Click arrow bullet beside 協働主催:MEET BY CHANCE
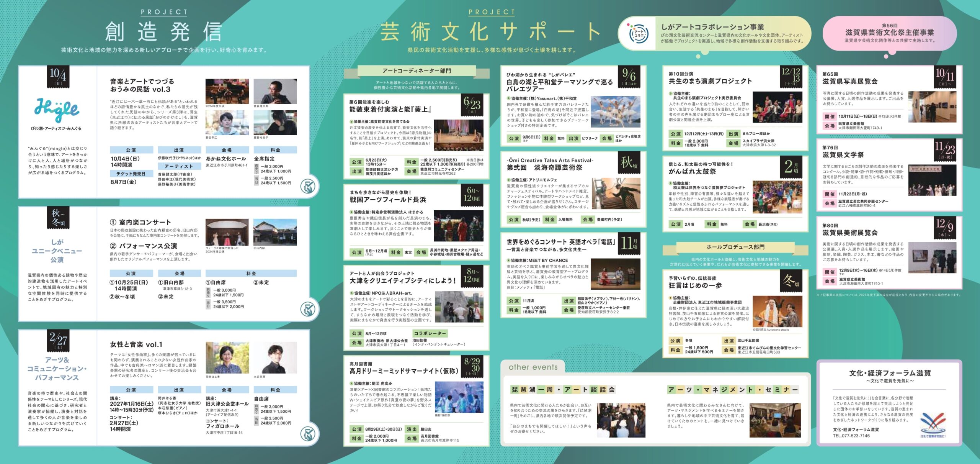The width and height of the screenshot is (980, 464). [508, 261]
